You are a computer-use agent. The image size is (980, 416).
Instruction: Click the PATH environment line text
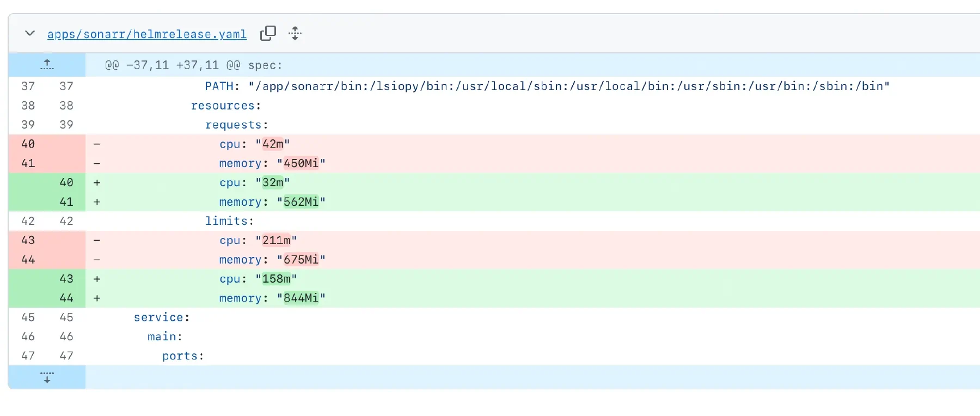(x=547, y=86)
